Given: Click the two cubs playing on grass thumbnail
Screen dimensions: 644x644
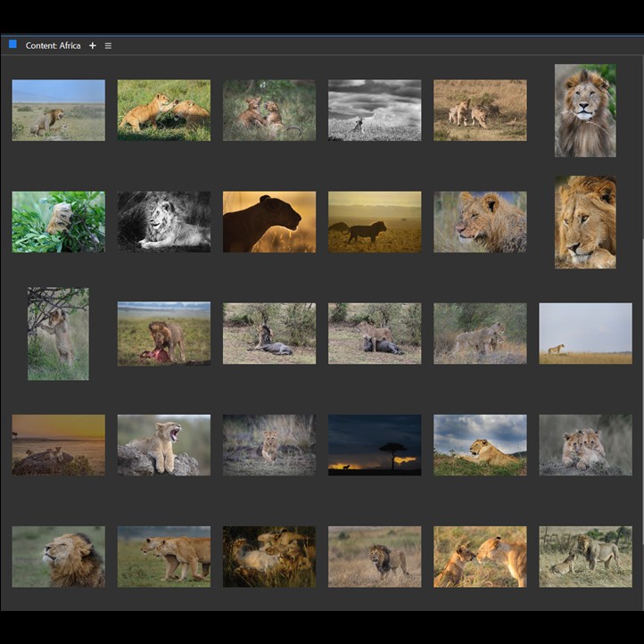Looking at the screenshot, I should click(x=164, y=110).
